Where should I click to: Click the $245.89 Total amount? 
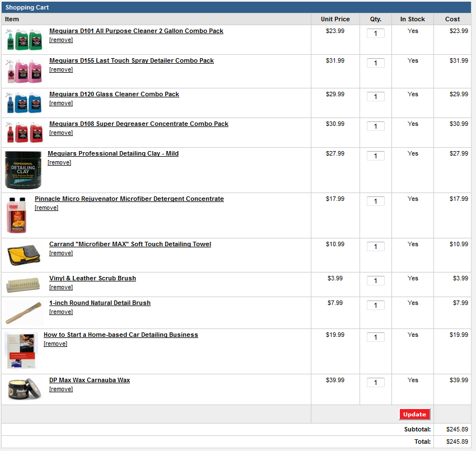click(x=457, y=442)
